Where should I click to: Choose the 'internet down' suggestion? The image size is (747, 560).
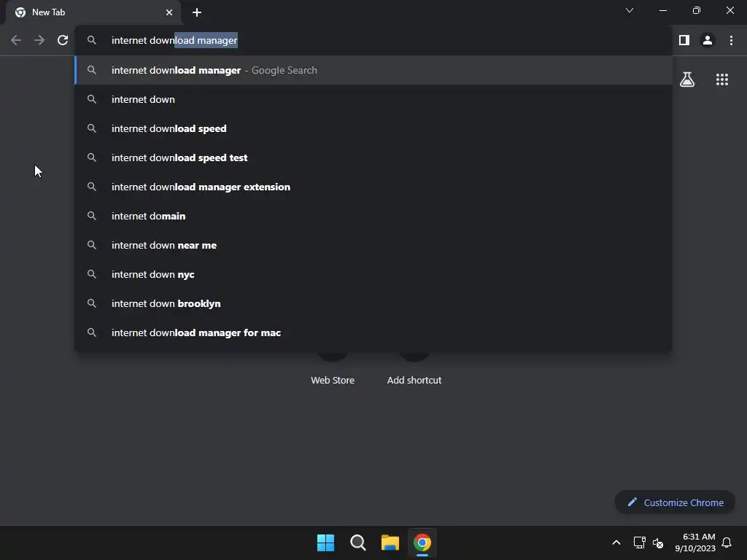tap(373, 99)
